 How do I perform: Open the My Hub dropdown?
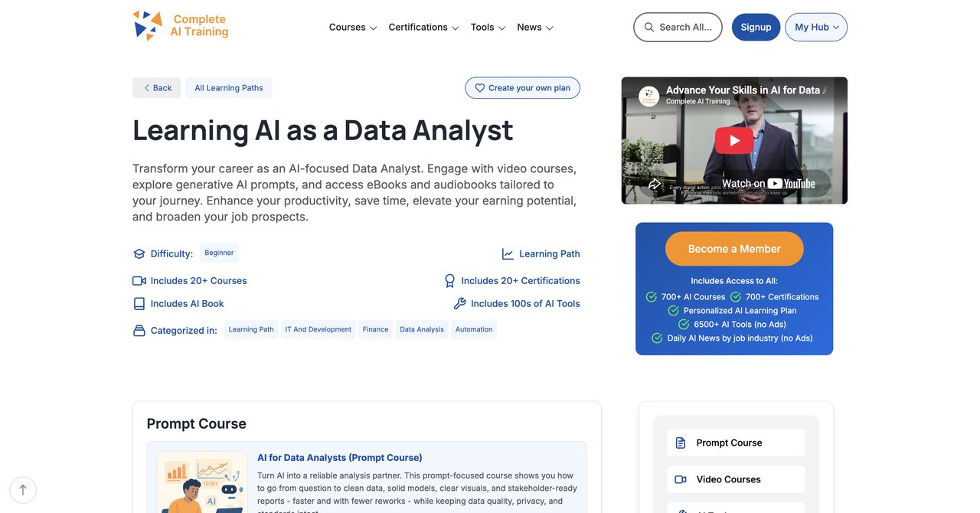pyautogui.click(x=816, y=27)
